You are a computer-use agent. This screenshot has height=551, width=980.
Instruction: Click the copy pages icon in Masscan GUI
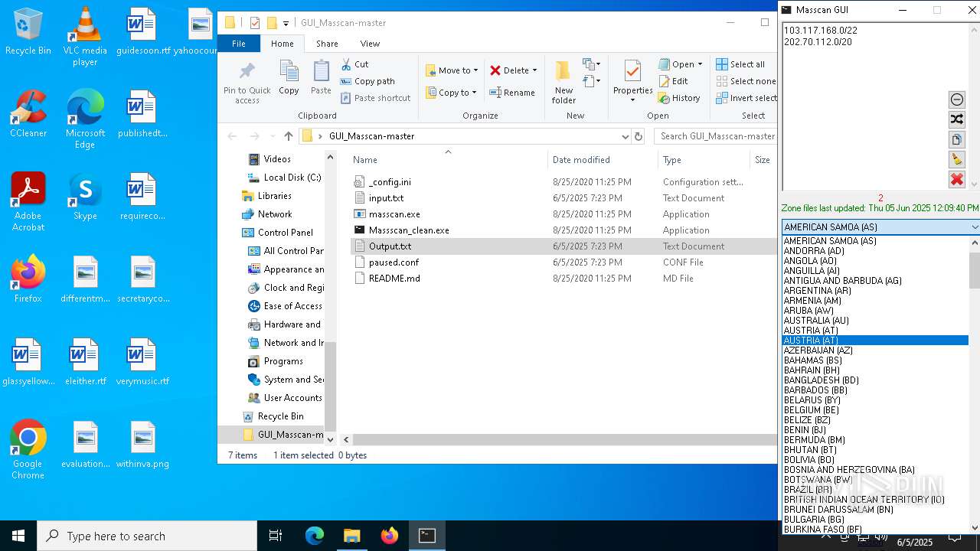pos(956,140)
